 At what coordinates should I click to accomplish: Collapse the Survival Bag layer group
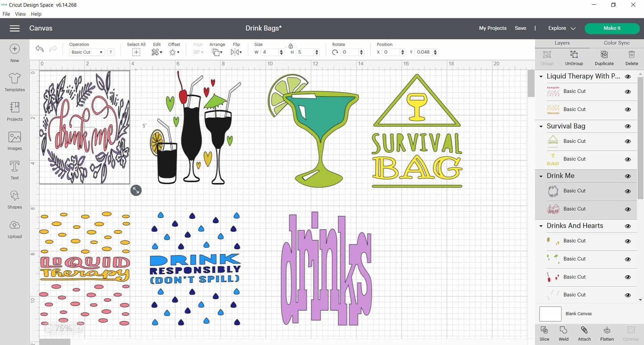(541, 126)
